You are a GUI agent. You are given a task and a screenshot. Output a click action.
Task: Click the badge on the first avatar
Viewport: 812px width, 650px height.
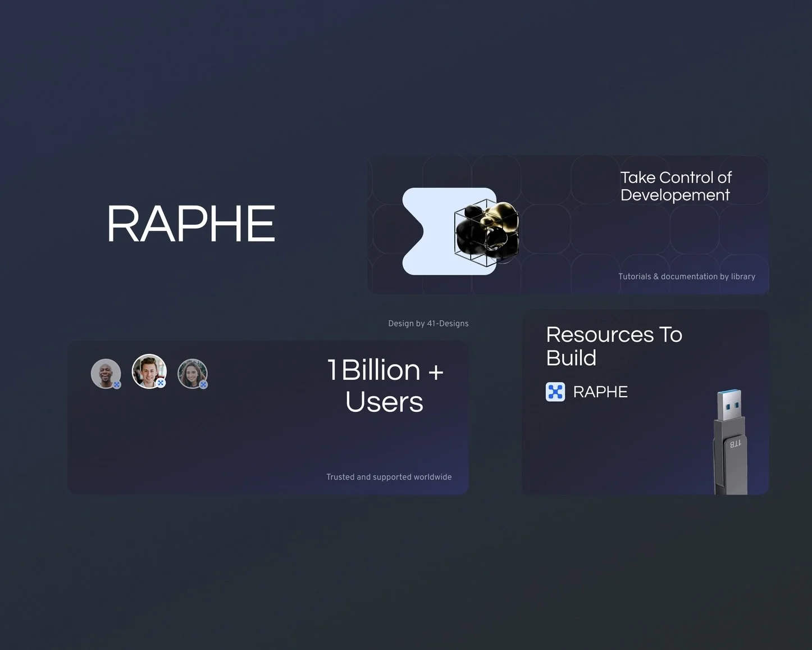(117, 385)
